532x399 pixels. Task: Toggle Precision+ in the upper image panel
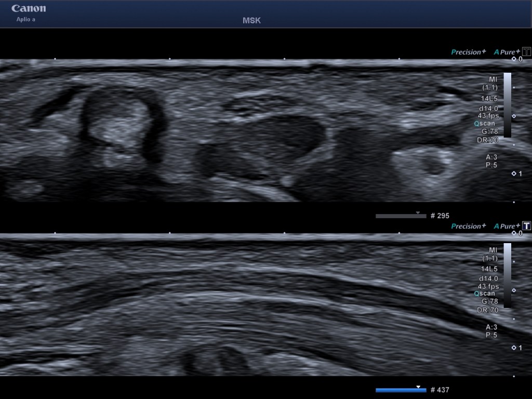469,52
